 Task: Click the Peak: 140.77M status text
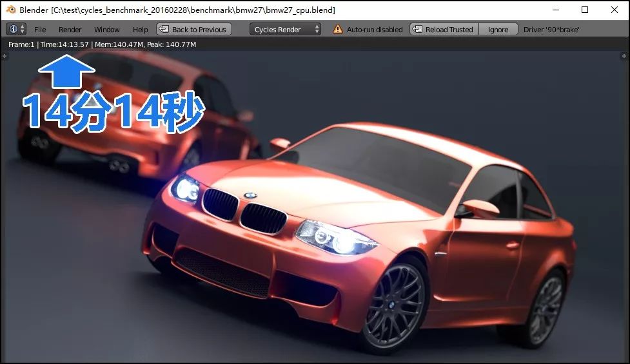click(172, 44)
